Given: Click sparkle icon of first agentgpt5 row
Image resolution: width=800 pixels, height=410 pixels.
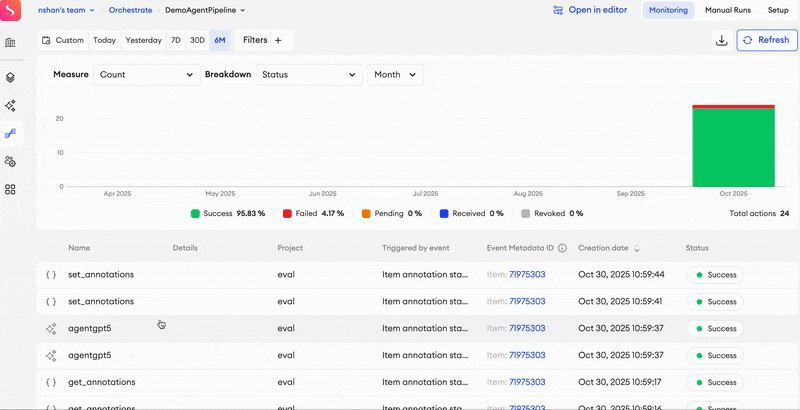Looking at the screenshot, I should [x=51, y=329].
